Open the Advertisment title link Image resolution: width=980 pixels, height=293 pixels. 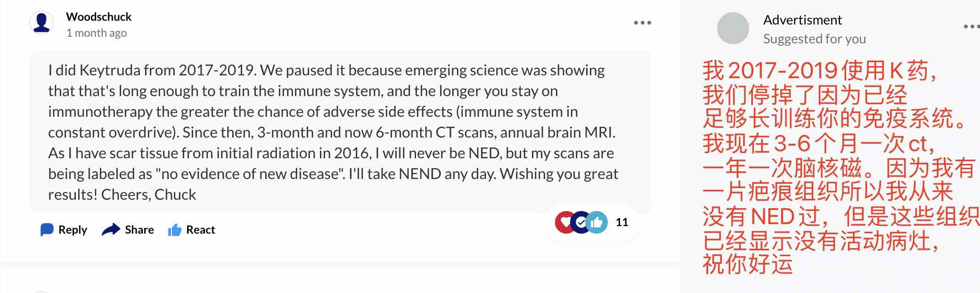(802, 20)
